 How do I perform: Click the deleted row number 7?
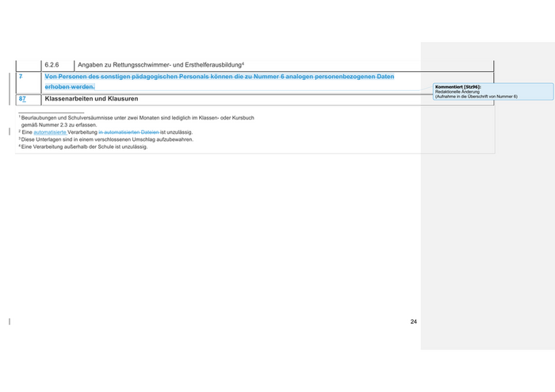point(21,76)
